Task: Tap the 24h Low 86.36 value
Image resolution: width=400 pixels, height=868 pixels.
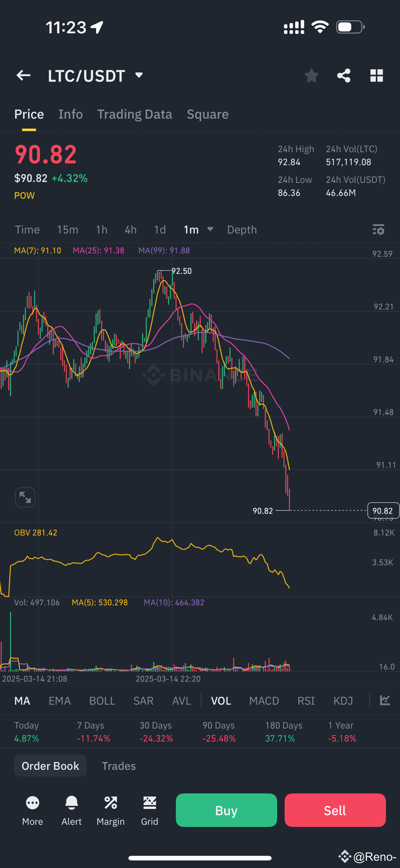Action: 289,192
